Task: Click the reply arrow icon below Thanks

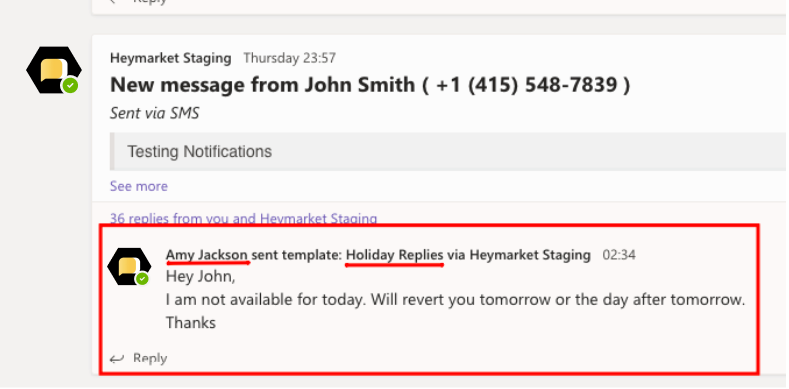Action: pyautogui.click(x=117, y=358)
